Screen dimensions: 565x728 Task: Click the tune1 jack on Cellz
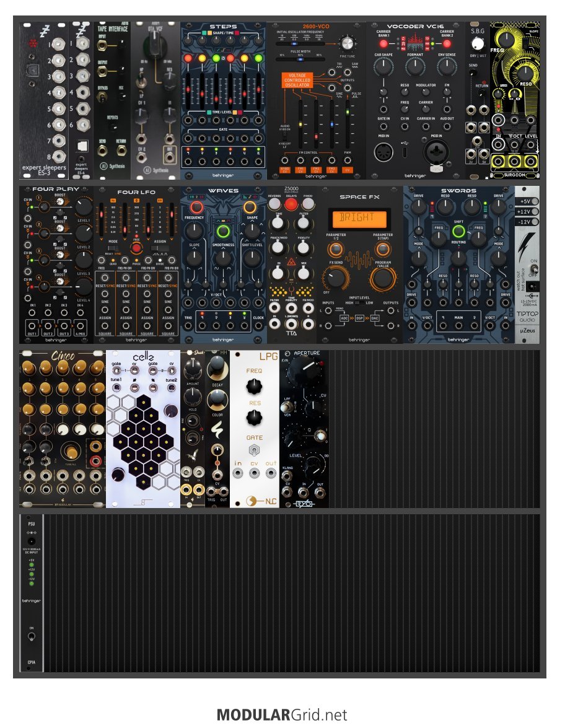116,388
